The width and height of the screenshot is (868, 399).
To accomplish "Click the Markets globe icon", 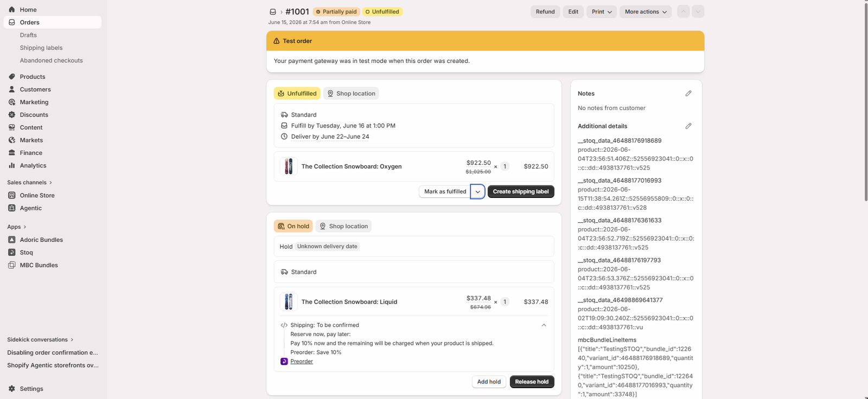I will (12, 140).
